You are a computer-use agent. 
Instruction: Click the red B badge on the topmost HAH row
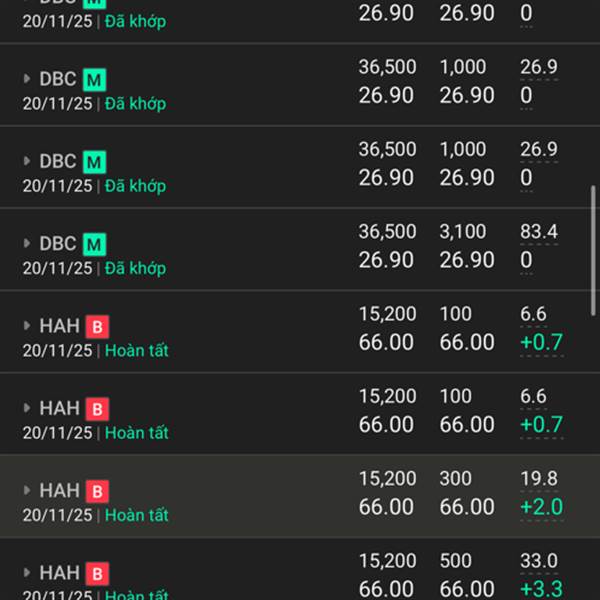97,326
